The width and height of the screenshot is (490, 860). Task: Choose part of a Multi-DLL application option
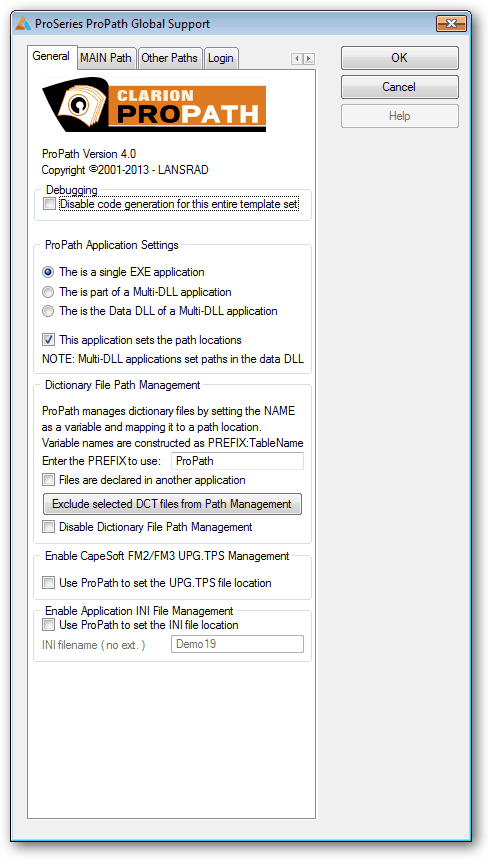click(x=49, y=292)
